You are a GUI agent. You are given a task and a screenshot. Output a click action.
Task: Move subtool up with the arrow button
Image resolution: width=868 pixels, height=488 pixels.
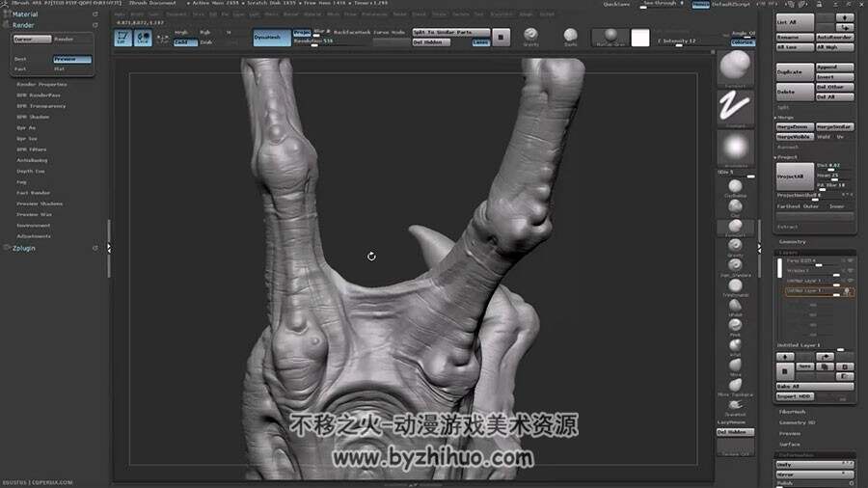click(x=845, y=17)
